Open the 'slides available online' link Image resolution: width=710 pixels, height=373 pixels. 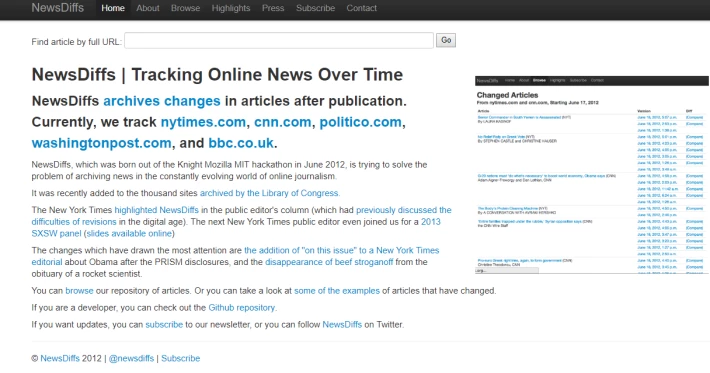129,234
